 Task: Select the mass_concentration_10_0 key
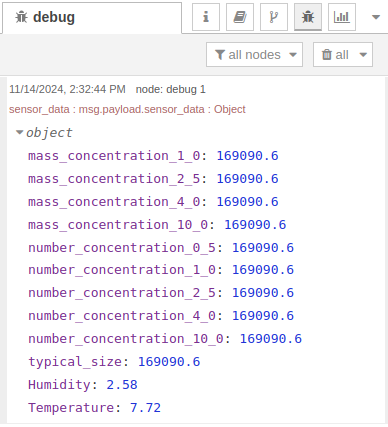[118, 225]
